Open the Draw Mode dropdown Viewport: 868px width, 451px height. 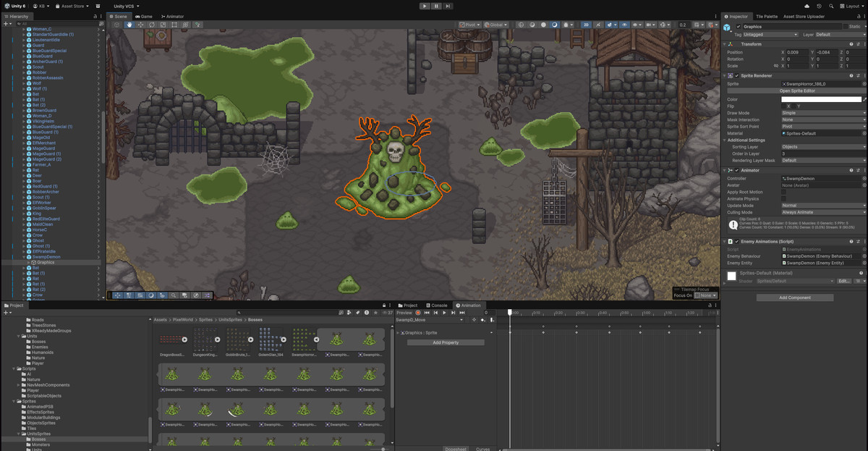[823, 113]
